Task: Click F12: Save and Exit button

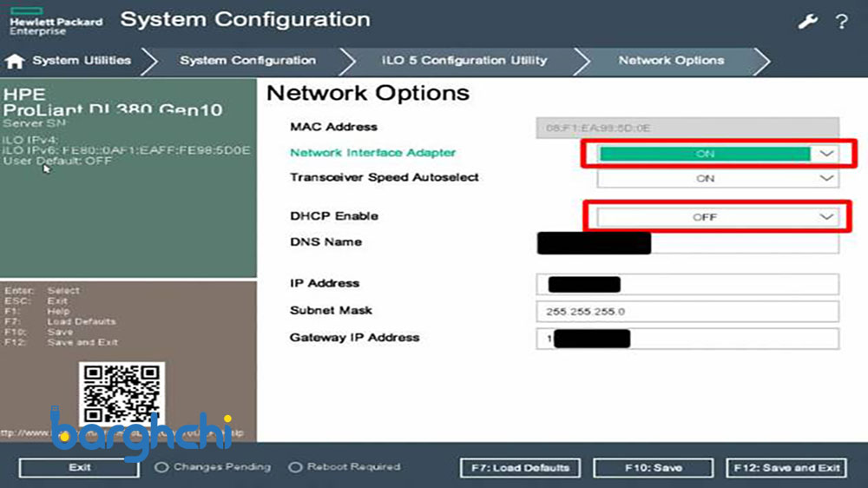Action: [785, 468]
